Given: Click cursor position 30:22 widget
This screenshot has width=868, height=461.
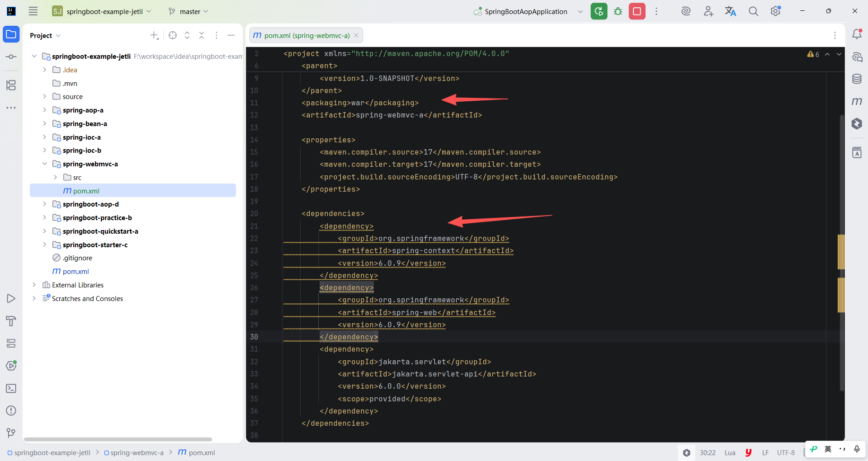Looking at the screenshot, I should (x=708, y=452).
